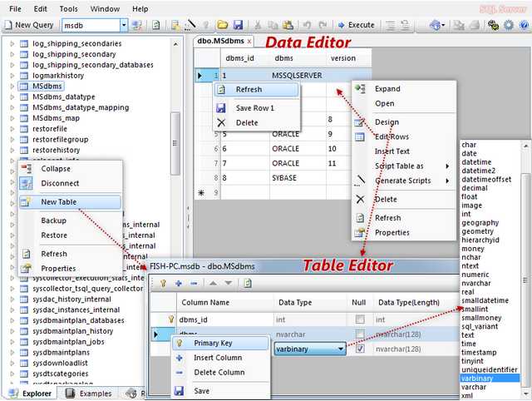The image size is (532, 401).
Task: Click the database connect icon beside msdb dropdown
Action: point(137,25)
